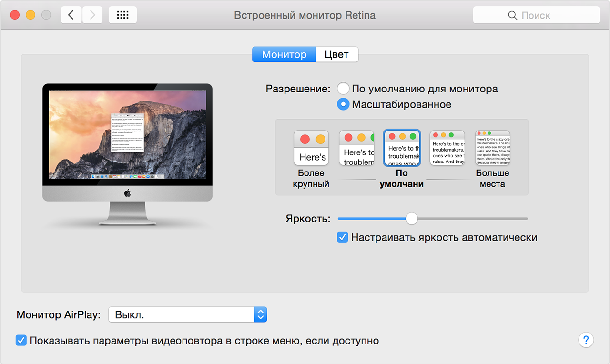The image size is (610, 364).
Task: Go forward with the right arrow button
Action: (x=92, y=15)
